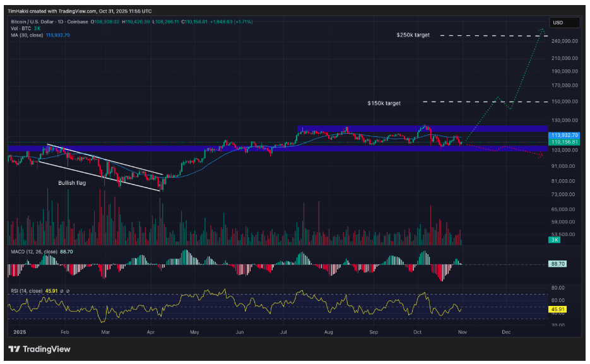Click the Bitcoin / U.S. Dollar symbol title
The image size is (590, 364).
tap(49, 22)
